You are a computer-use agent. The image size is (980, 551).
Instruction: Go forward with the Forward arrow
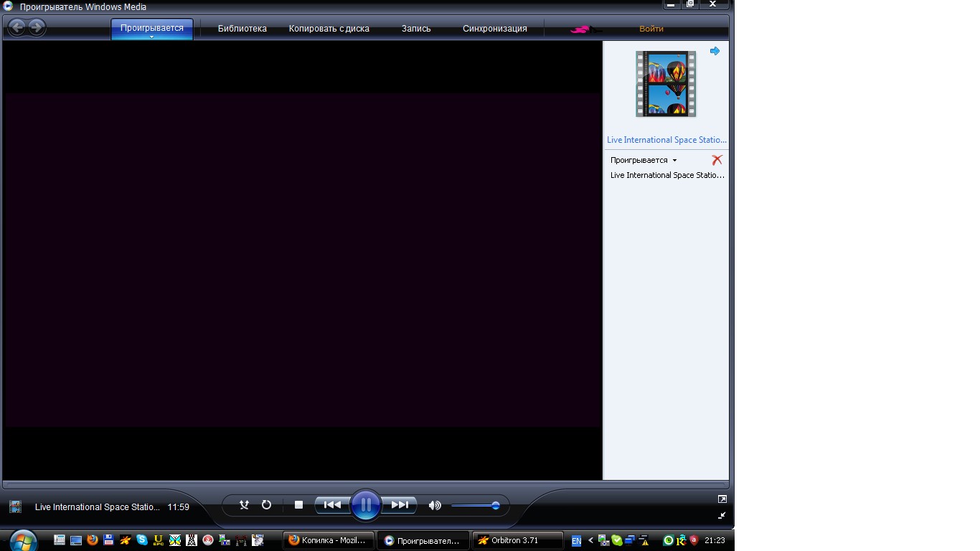[x=36, y=27]
